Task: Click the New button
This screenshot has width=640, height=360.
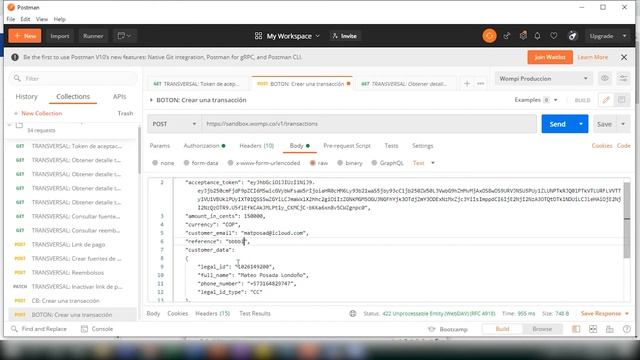Action: [25, 36]
